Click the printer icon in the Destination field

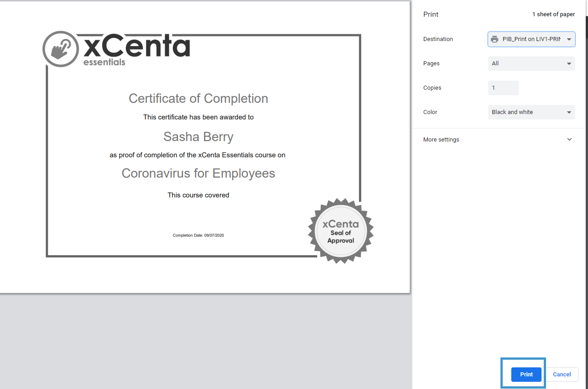[x=495, y=39]
